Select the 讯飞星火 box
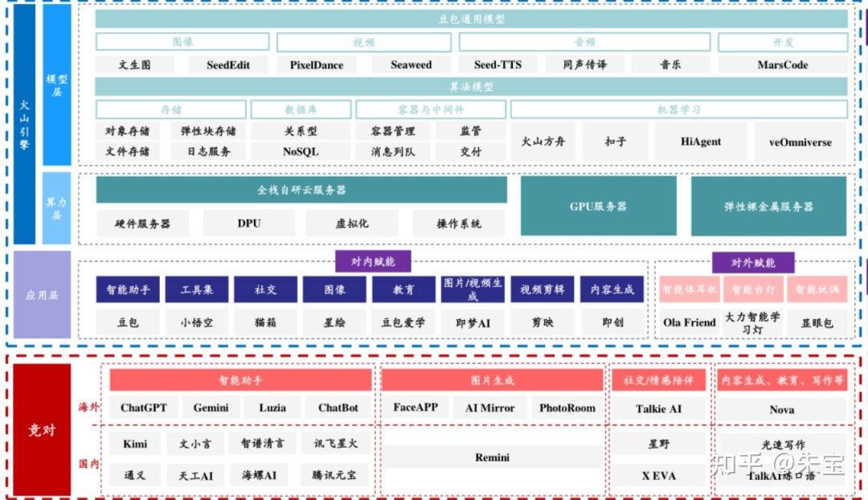Image resolution: width=868 pixels, height=500 pixels. 335,444
